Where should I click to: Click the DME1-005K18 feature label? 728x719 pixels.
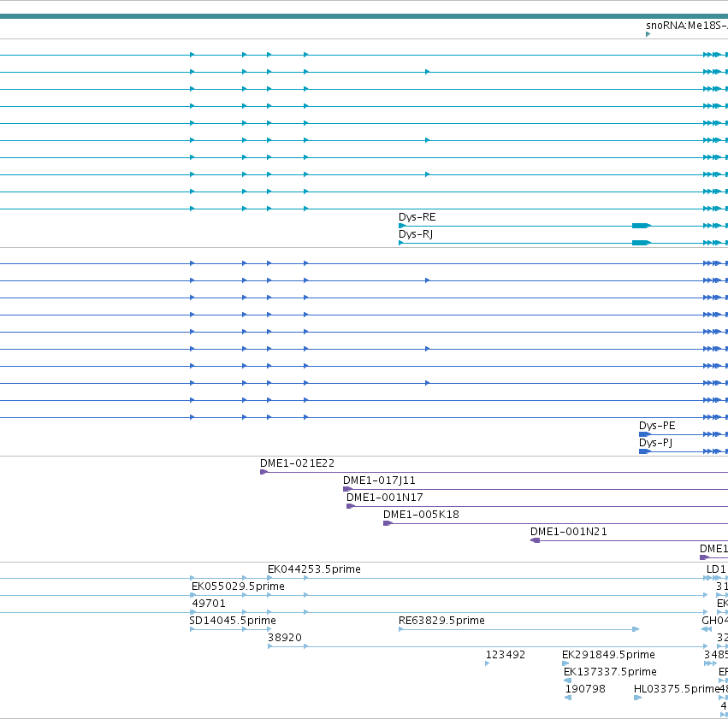click(x=421, y=515)
